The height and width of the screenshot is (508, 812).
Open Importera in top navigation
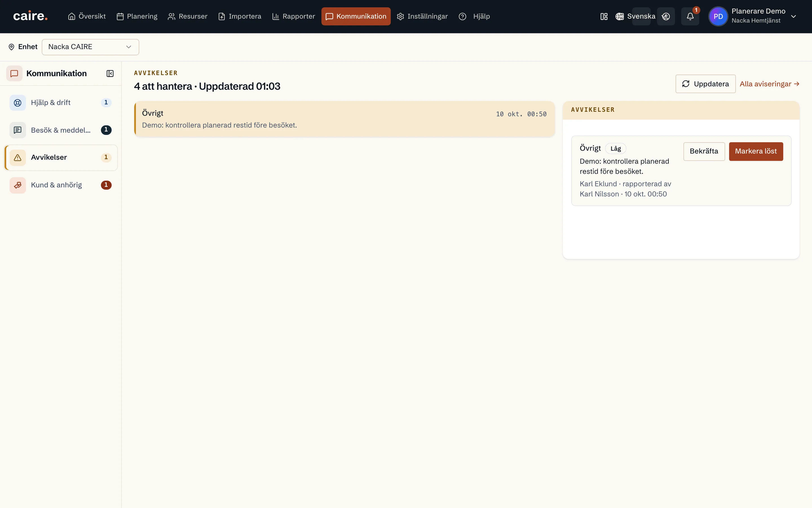tap(240, 16)
